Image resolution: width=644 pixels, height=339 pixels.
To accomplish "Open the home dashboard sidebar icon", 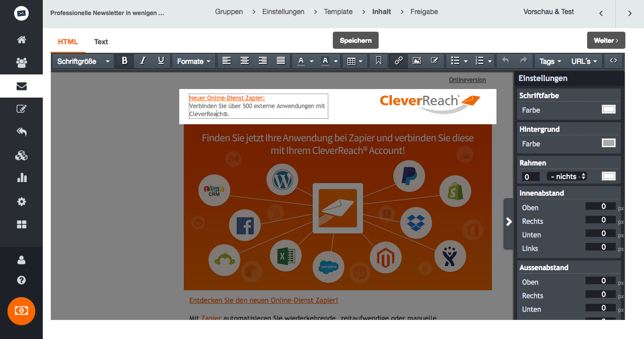I will (x=21, y=40).
